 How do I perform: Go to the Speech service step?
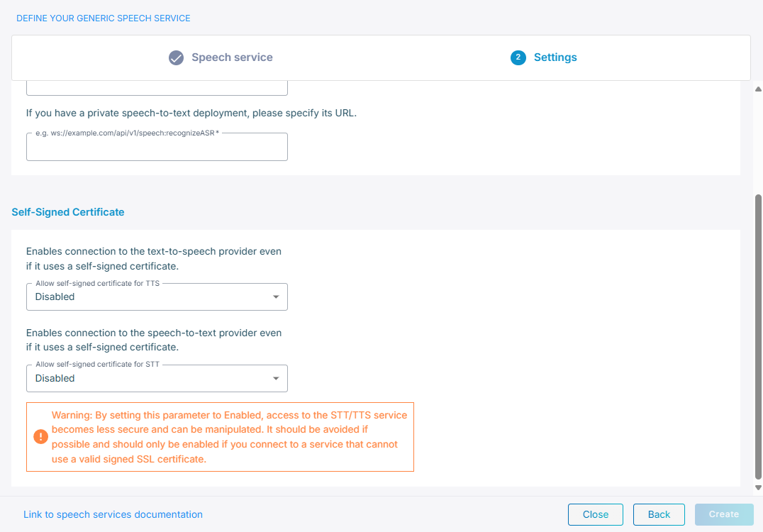pyautogui.click(x=232, y=57)
